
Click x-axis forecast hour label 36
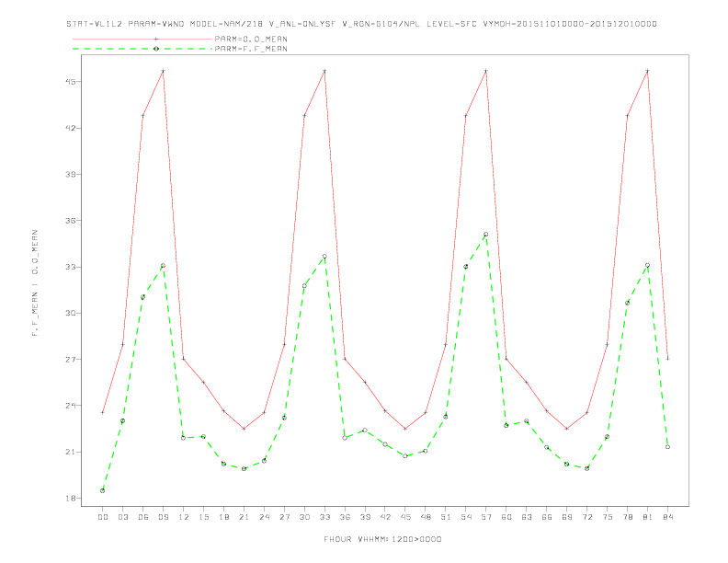345,517
